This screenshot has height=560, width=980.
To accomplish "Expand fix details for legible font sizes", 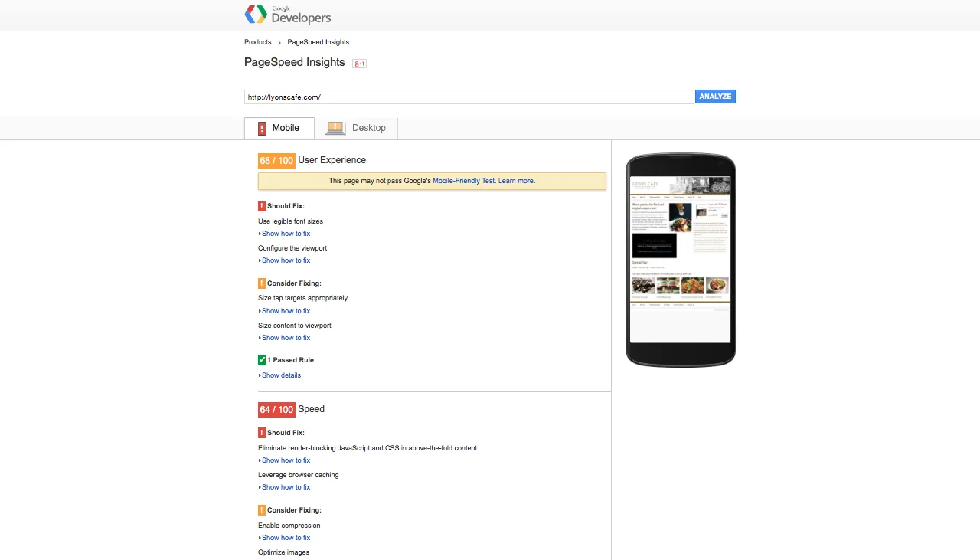I will click(286, 234).
